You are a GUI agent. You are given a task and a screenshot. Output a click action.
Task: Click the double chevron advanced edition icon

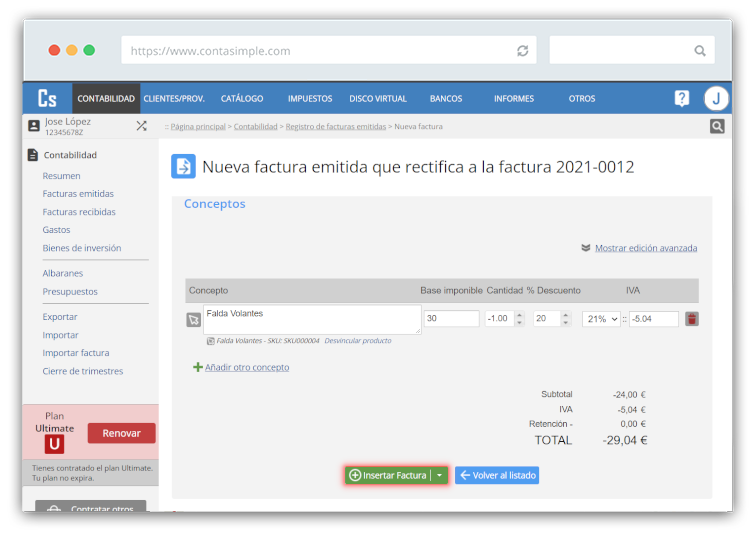tap(585, 248)
